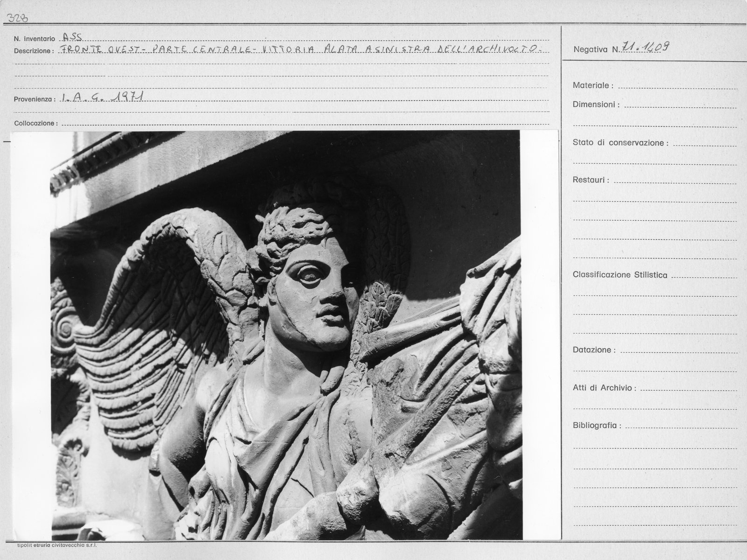Click the 'Negativa N.' label
This screenshot has width=747, height=560.
596,49
